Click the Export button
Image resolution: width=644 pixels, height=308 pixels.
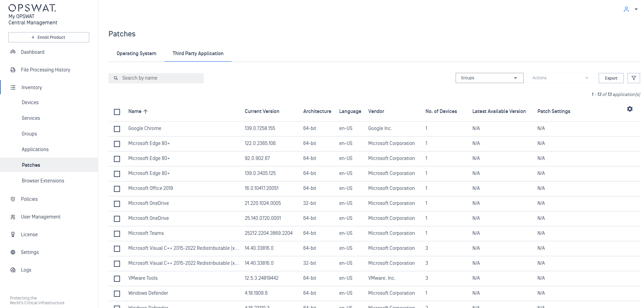pyautogui.click(x=611, y=78)
